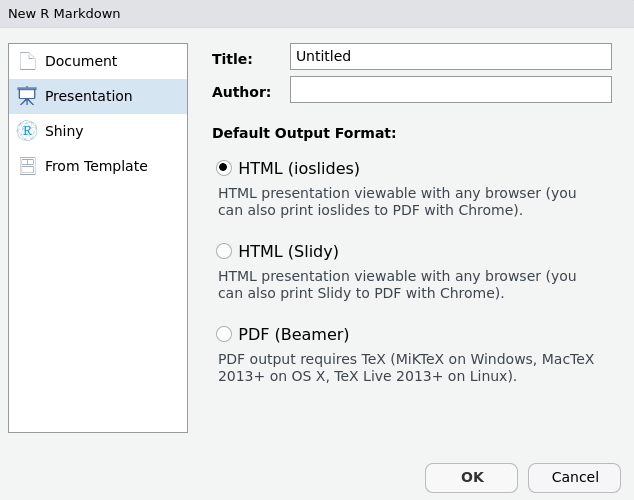Click the Slidy description text

point(397,285)
